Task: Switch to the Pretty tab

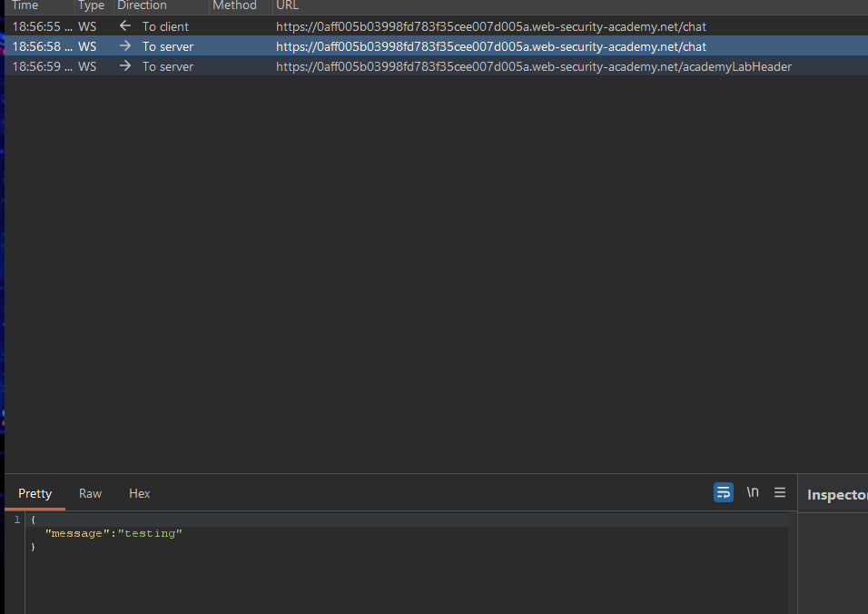Action: point(35,493)
